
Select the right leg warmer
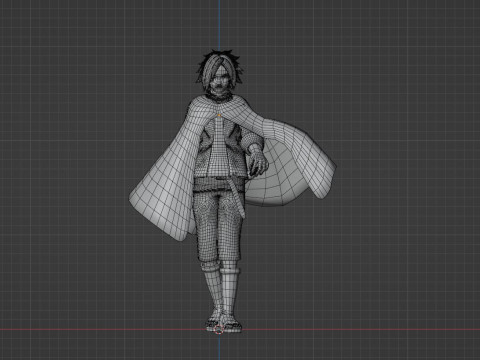click(x=230, y=290)
